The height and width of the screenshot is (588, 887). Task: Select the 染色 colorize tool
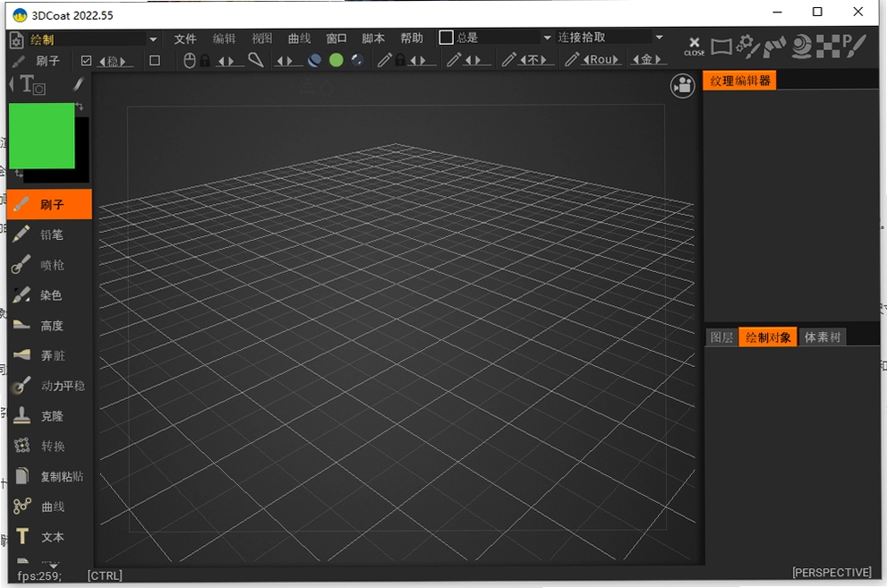click(x=49, y=295)
